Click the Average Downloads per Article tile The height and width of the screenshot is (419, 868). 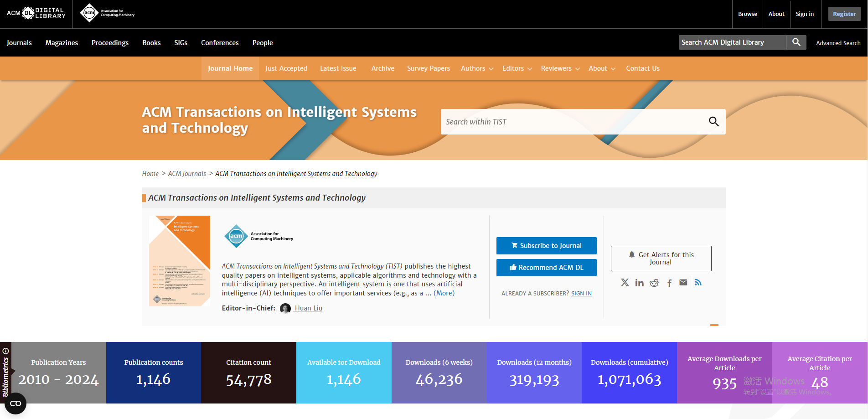[724, 373]
